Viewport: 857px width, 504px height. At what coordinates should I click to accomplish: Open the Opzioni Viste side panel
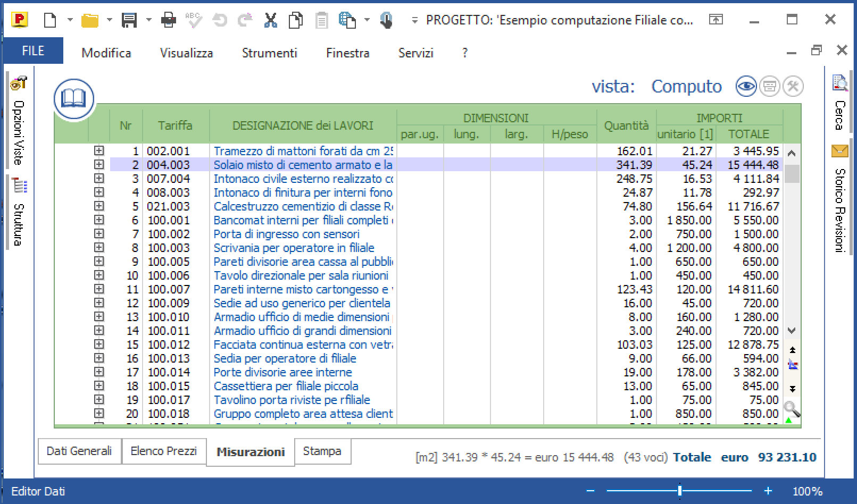coord(19,121)
